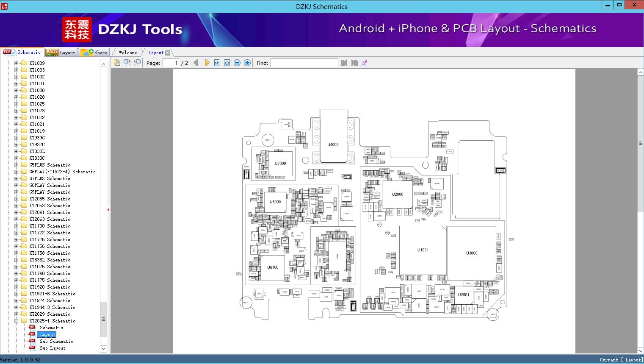Click the find next search icon

point(354,63)
